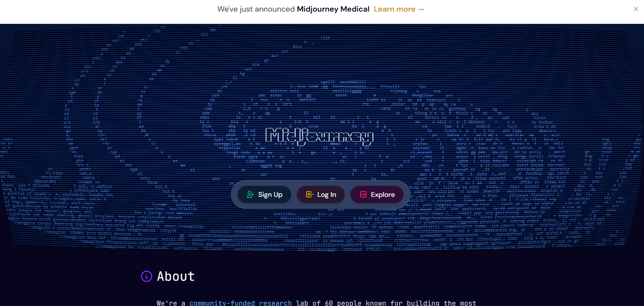
Task: Open the Explore button
Action: [x=377, y=194]
